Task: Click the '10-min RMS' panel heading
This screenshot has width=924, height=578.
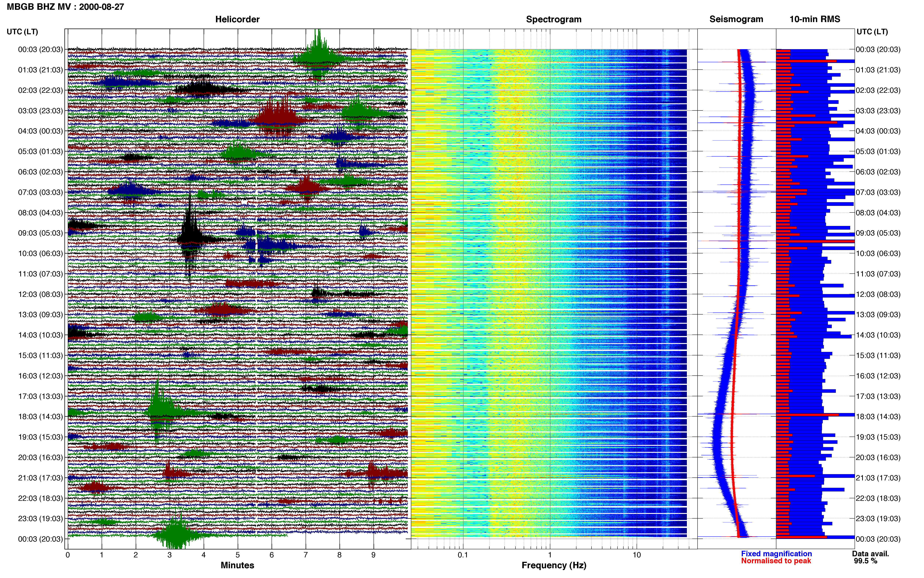Action: click(815, 19)
